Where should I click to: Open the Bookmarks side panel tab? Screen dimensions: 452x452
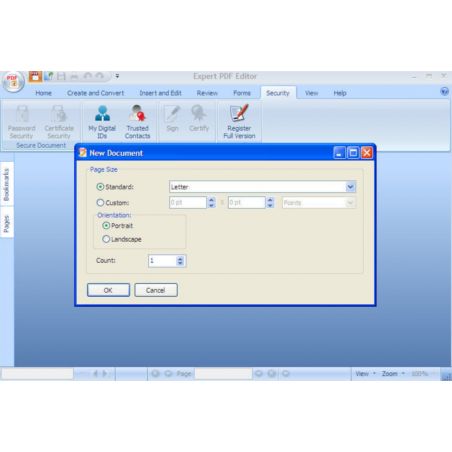7,184
